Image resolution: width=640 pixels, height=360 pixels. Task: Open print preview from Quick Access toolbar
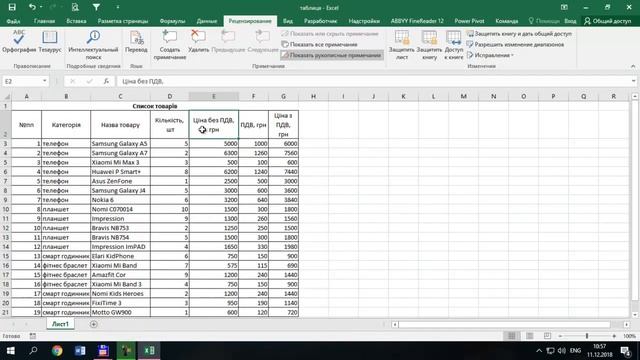coord(75,7)
